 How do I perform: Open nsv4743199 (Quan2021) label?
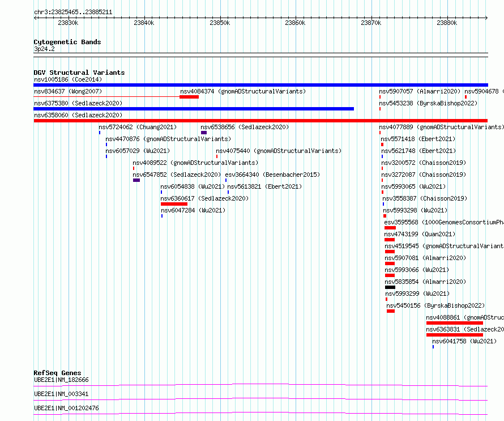click(420, 234)
